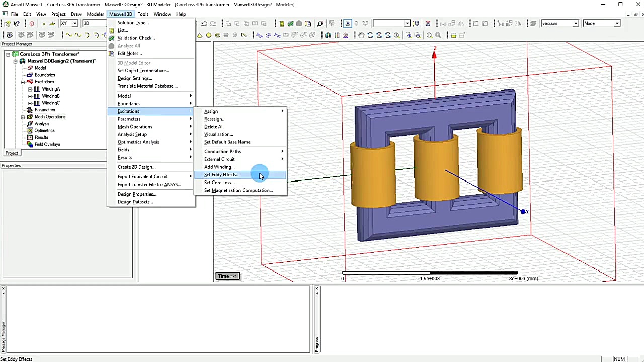Collapse the Excitations node in project tree
This screenshot has height=362, width=644.
point(23,82)
